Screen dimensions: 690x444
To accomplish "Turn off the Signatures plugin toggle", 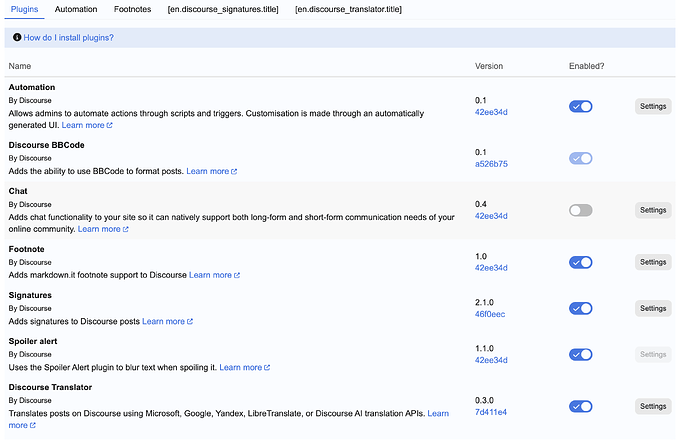I will click(580, 308).
